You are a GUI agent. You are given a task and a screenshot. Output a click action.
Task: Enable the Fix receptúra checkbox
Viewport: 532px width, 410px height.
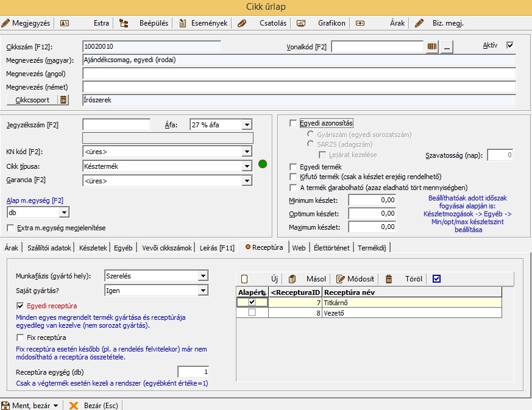click(x=21, y=338)
